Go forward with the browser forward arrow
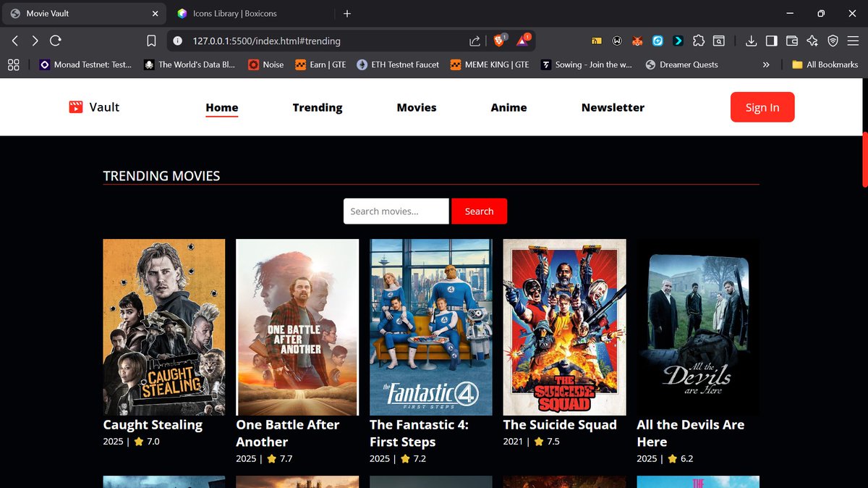 click(35, 41)
